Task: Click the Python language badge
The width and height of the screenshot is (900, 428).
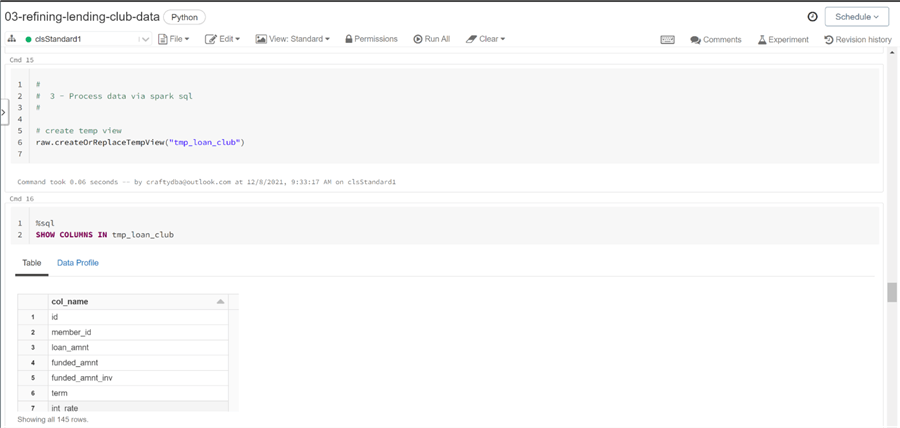Action: [184, 17]
